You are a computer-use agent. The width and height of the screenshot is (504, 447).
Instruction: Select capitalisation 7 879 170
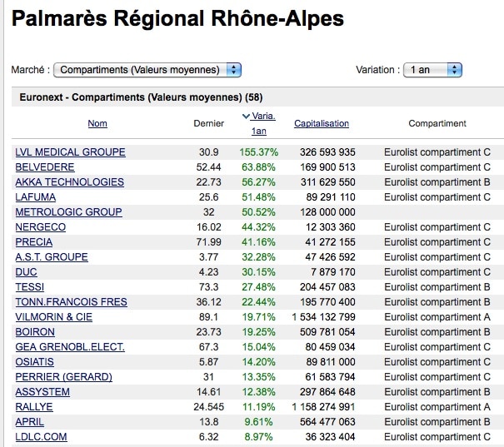pyautogui.click(x=333, y=272)
